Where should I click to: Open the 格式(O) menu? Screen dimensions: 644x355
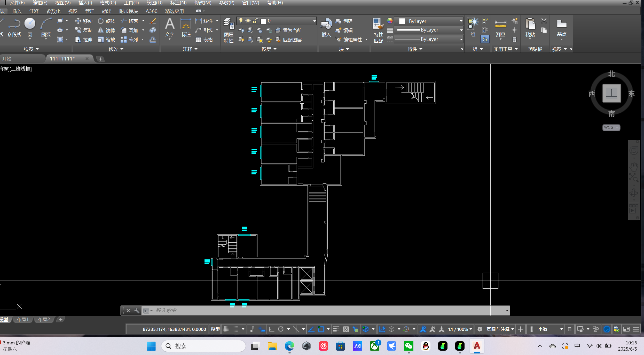108,3
